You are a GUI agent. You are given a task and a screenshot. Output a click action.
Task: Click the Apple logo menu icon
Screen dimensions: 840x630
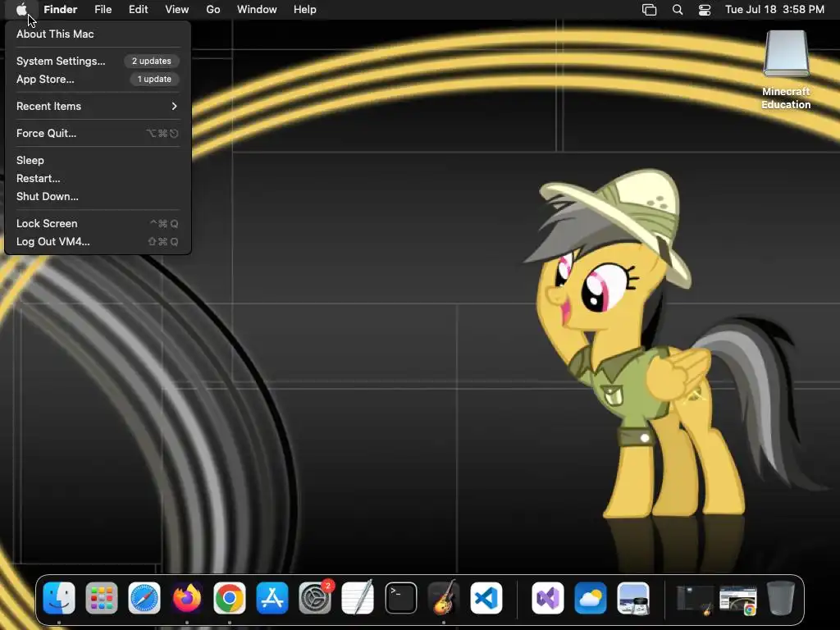(21, 10)
